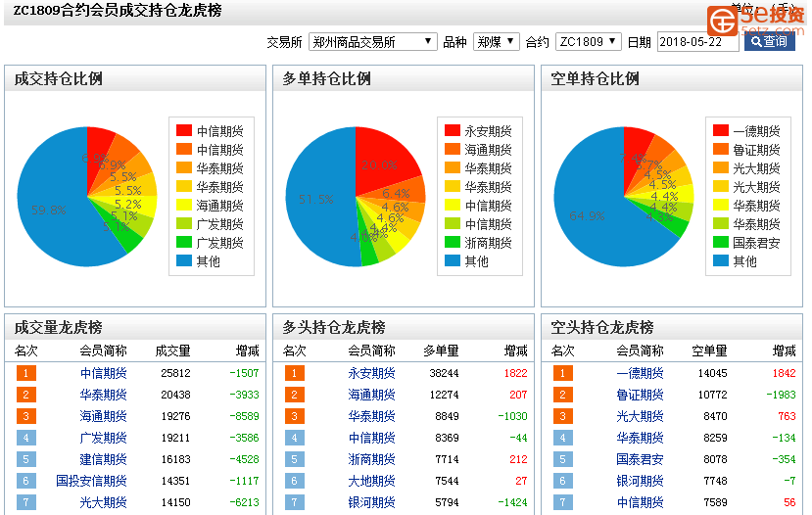This screenshot has width=812, height=515.
Task: Click the rank 3 badge in 空头持仓龙虎榜
Action: pos(563,416)
